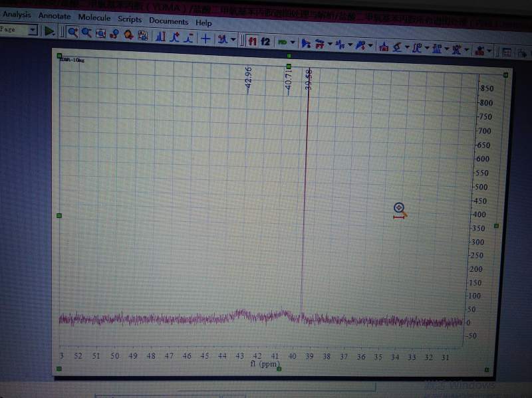Toggle the f2 dimension button
Viewport: 532px width, 398px height.
pos(265,41)
